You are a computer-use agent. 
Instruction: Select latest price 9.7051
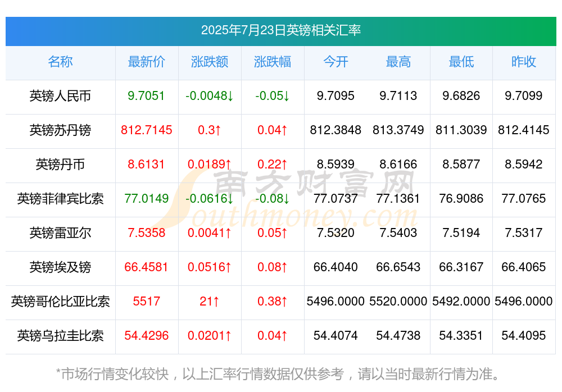click(146, 95)
